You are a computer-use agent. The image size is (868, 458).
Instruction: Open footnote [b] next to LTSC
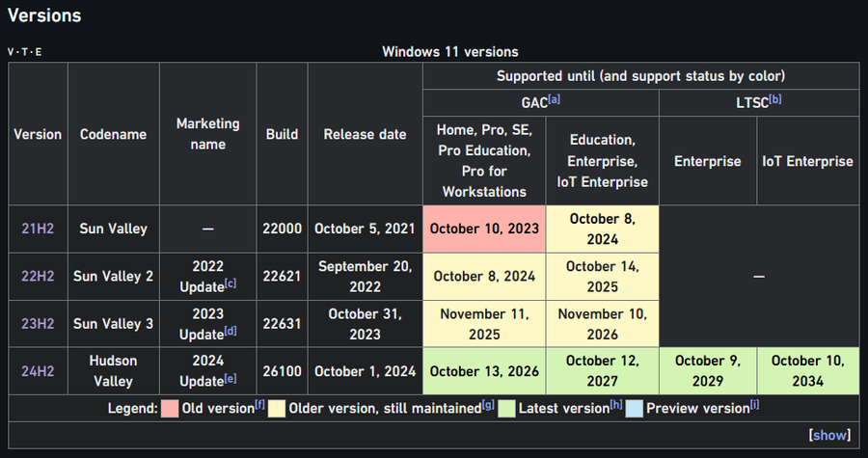point(775,99)
